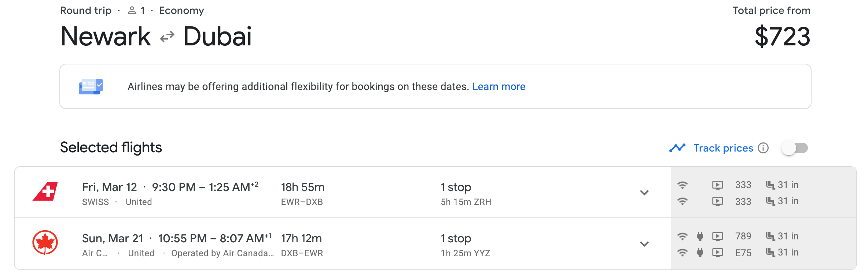Click the Track prices info icon
The width and height of the screenshot is (868, 276).
coord(763,148)
